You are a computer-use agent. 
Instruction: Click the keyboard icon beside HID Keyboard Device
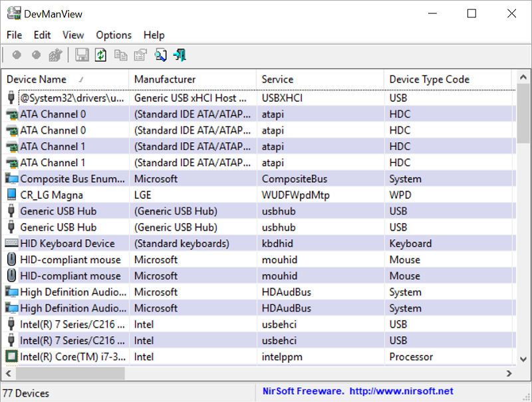coord(11,243)
